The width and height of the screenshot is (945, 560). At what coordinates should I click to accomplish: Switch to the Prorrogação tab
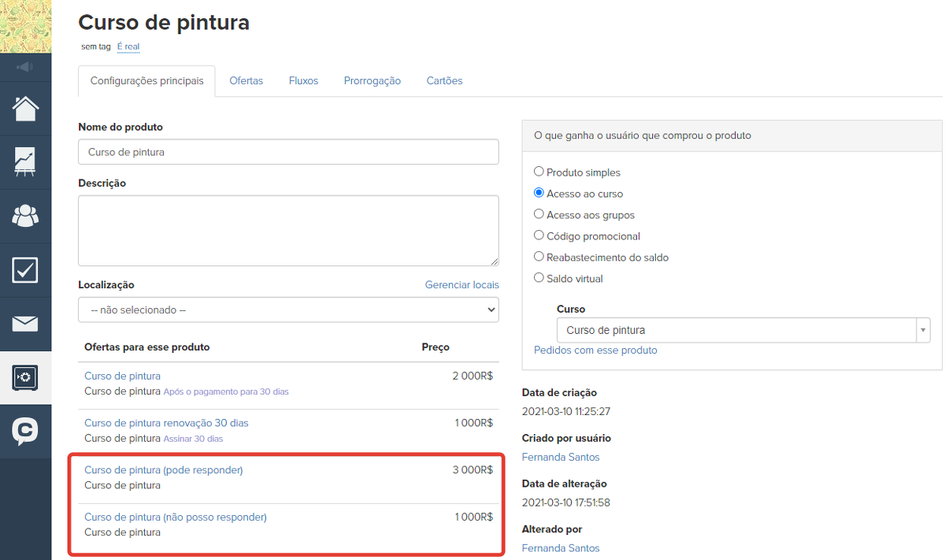click(372, 81)
